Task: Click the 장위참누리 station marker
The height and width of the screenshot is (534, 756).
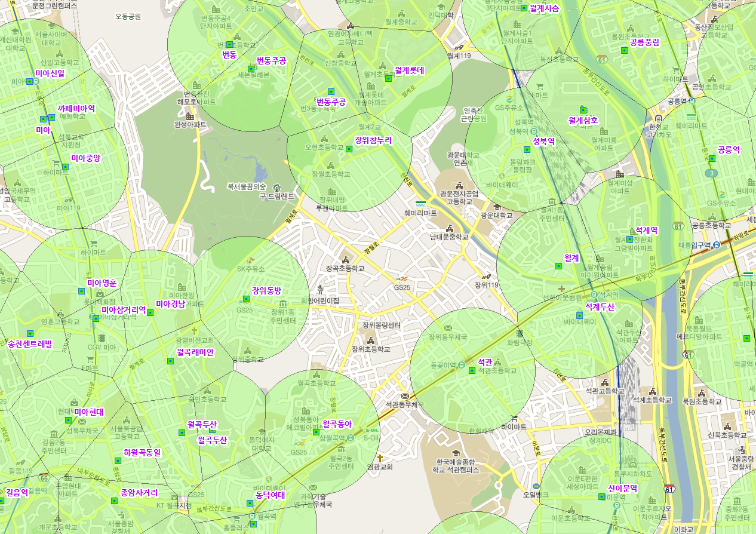Action: [349, 149]
